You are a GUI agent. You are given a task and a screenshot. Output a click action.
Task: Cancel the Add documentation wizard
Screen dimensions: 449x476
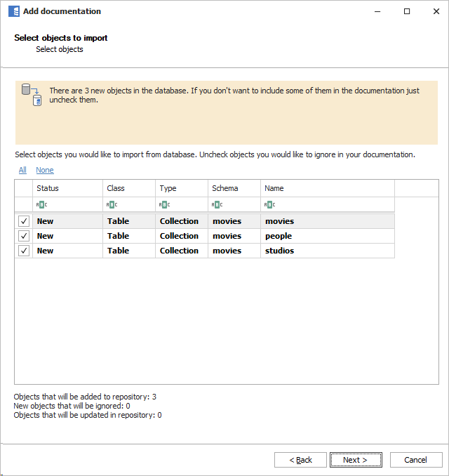tap(415, 460)
